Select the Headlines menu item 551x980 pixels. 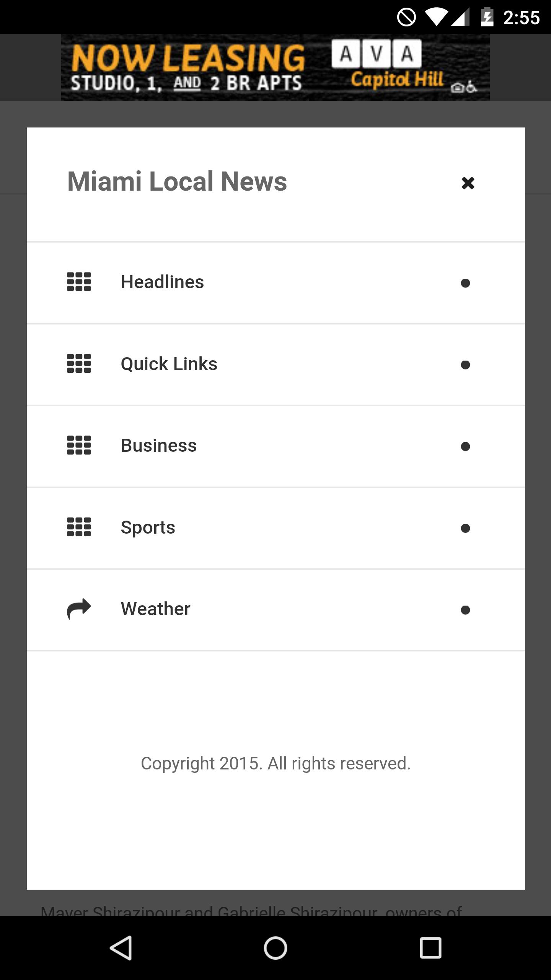point(162,282)
